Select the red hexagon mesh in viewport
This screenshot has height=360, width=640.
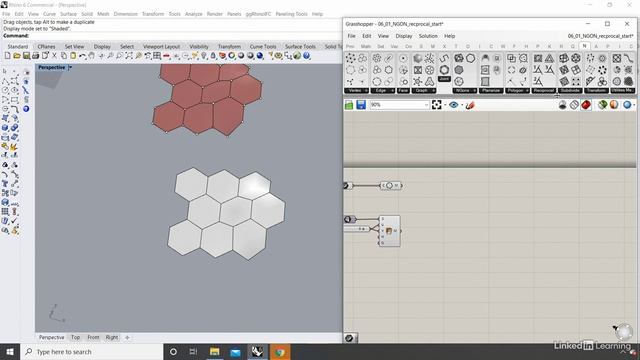[207, 99]
